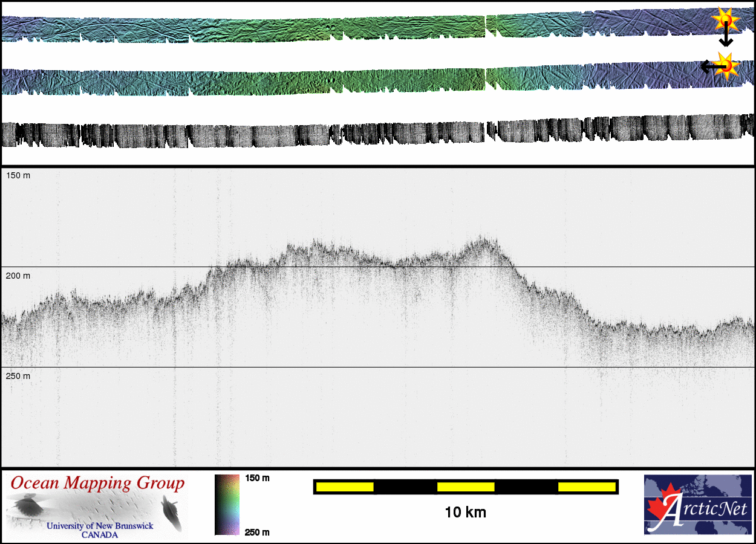Select the rainbow depth color scale bar
The height and width of the screenshot is (544, 756).
tap(227, 505)
